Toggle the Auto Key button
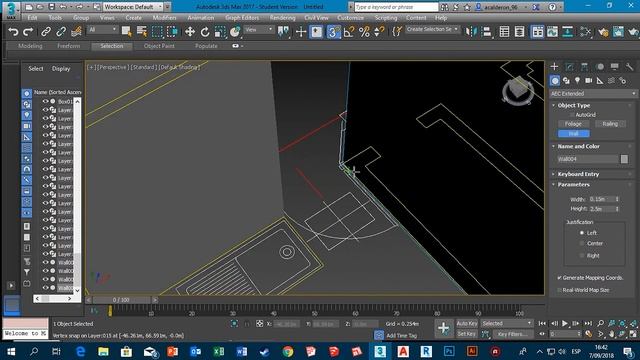Screen dimensions: 640x360 coord(467,323)
